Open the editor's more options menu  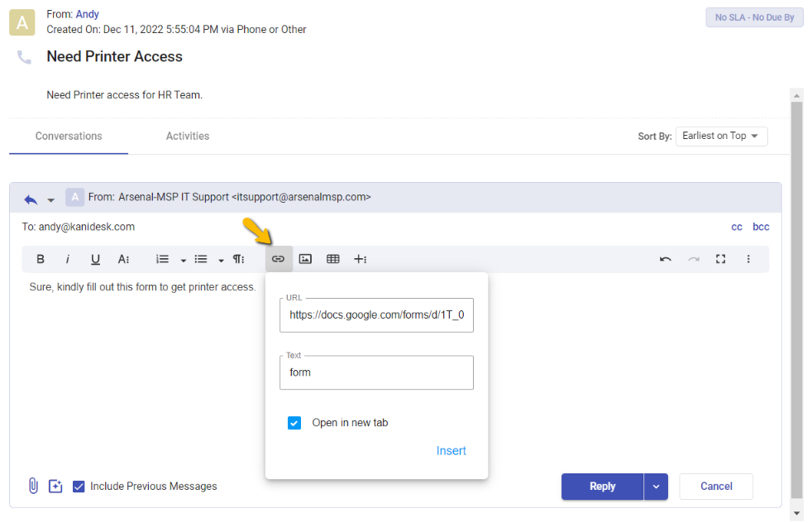coord(748,259)
